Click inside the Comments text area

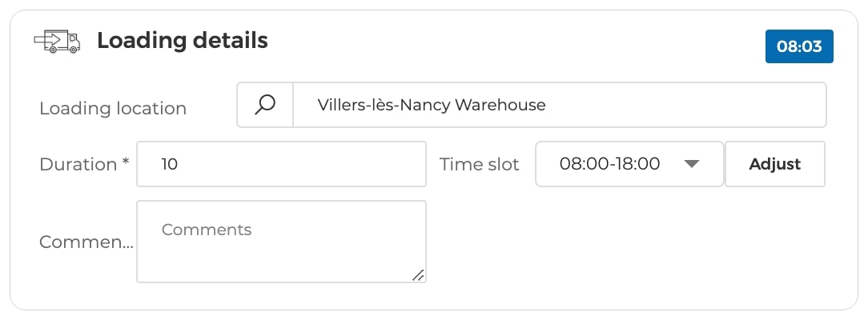(x=281, y=242)
